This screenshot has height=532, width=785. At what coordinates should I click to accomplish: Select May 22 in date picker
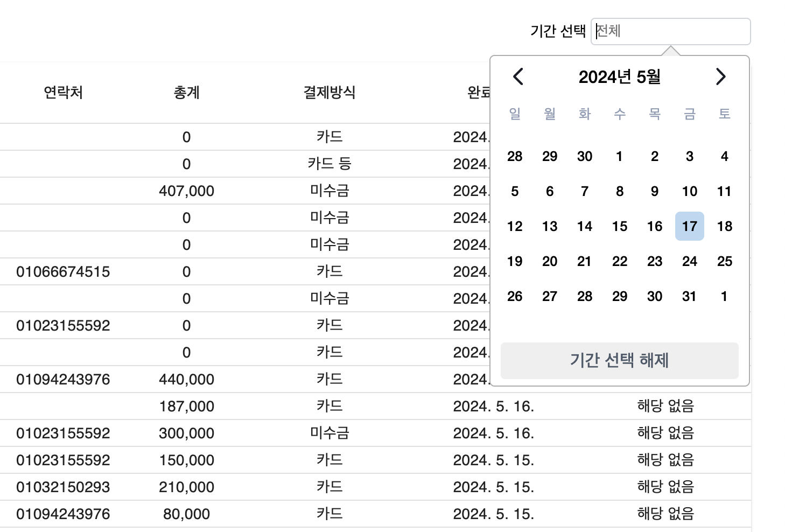pos(619,261)
